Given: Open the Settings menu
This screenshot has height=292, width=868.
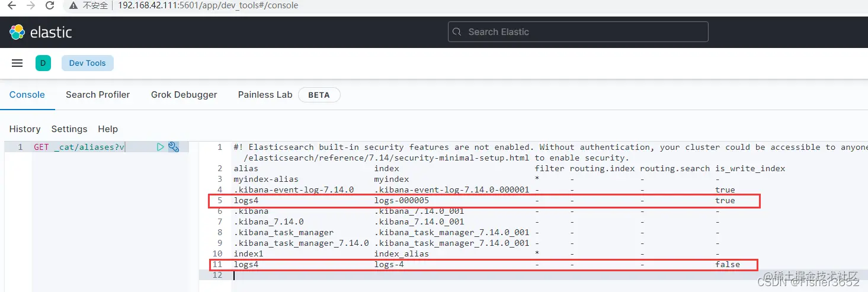Looking at the screenshot, I should pyautogui.click(x=69, y=129).
